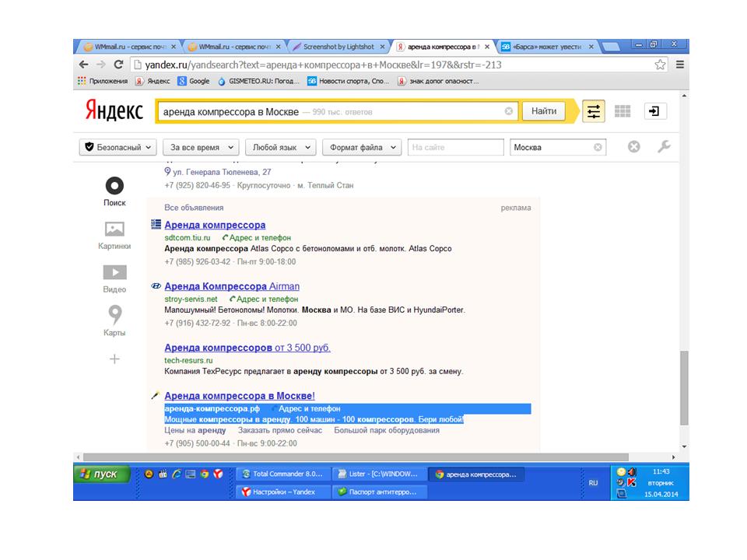Image resolution: width=747 pixels, height=560 pixels.
Task: Click the пуск Start button
Action: [102, 474]
